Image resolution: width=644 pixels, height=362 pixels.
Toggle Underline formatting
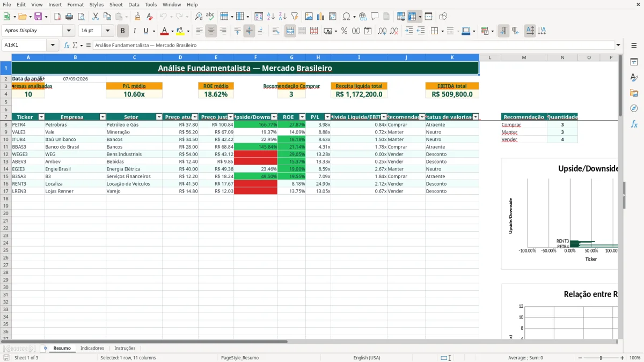point(145,31)
